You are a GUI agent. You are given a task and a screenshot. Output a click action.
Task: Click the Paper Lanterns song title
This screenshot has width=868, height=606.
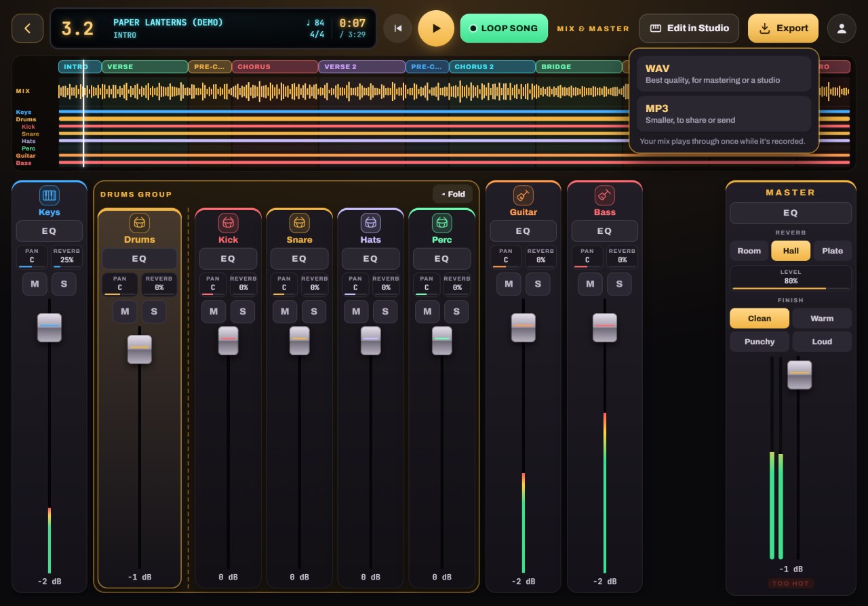tap(168, 22)
